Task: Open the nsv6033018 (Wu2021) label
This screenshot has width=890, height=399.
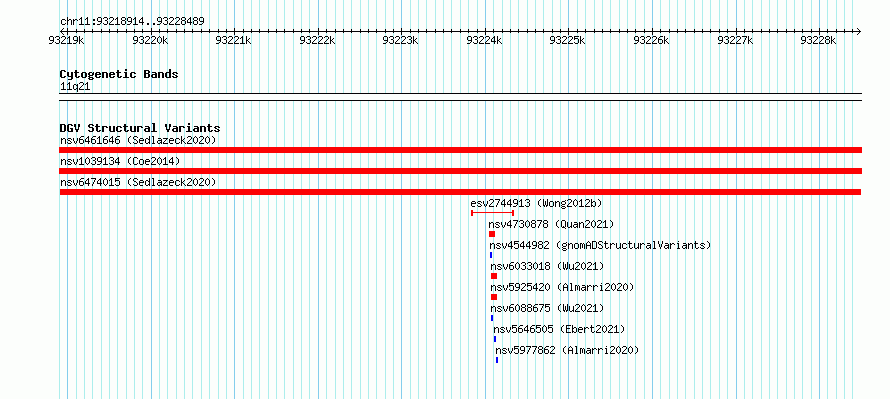Action: click(547, 266)
